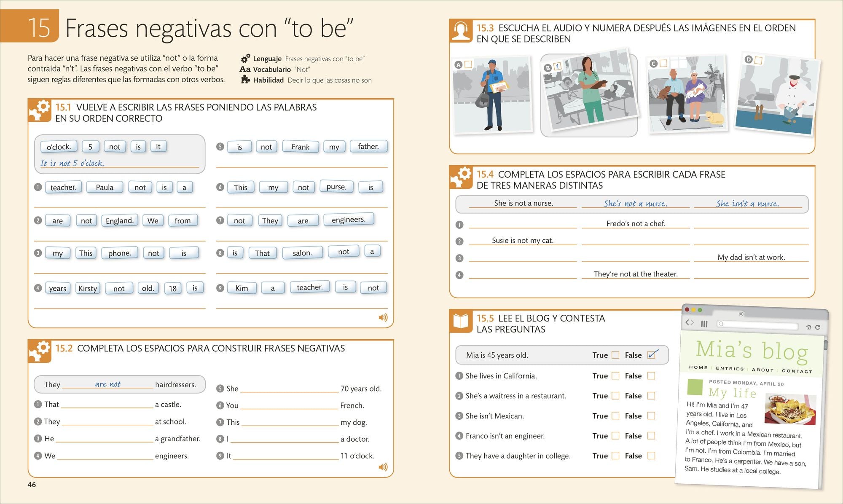843x504 pixels.
Task: Click the 'My life' blog post title
Action: click(x=732, y=393)
